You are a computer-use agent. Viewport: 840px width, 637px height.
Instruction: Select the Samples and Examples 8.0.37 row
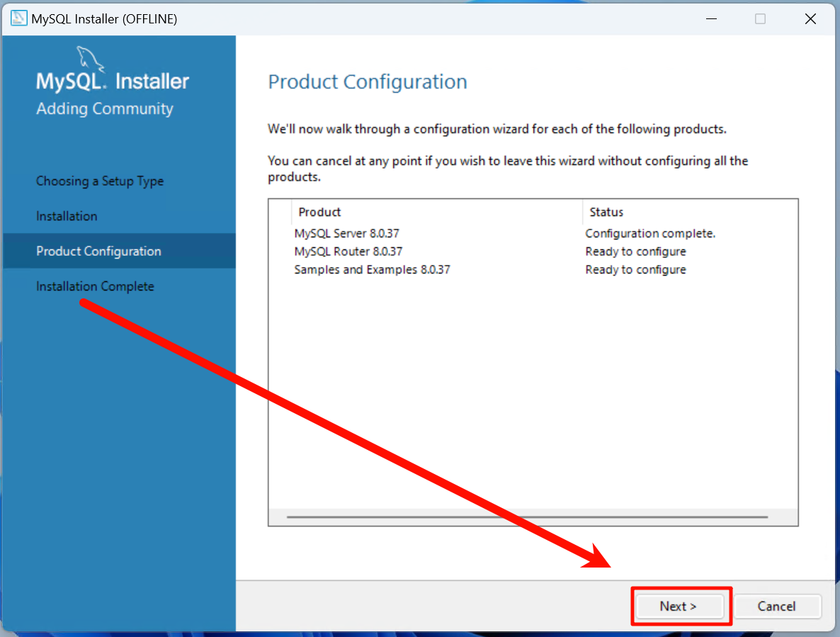[x=533, y=269]
